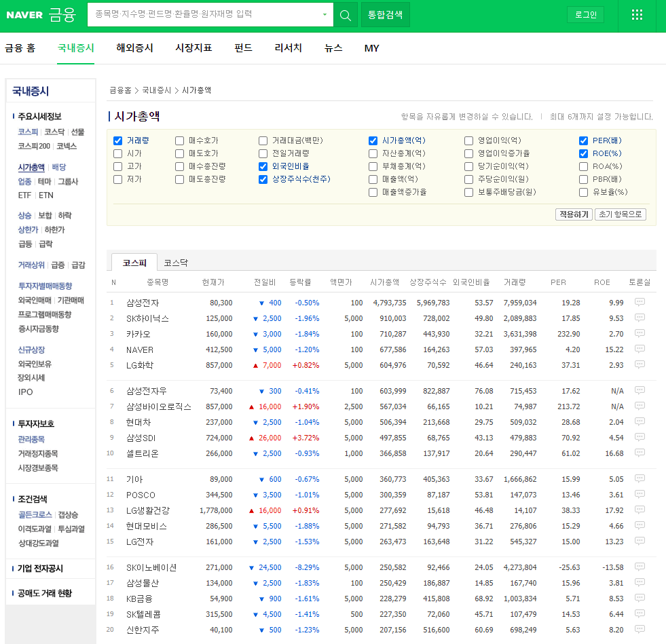Click the search magnifier icon
666x644 pixels.
click(x=346, y=16)
